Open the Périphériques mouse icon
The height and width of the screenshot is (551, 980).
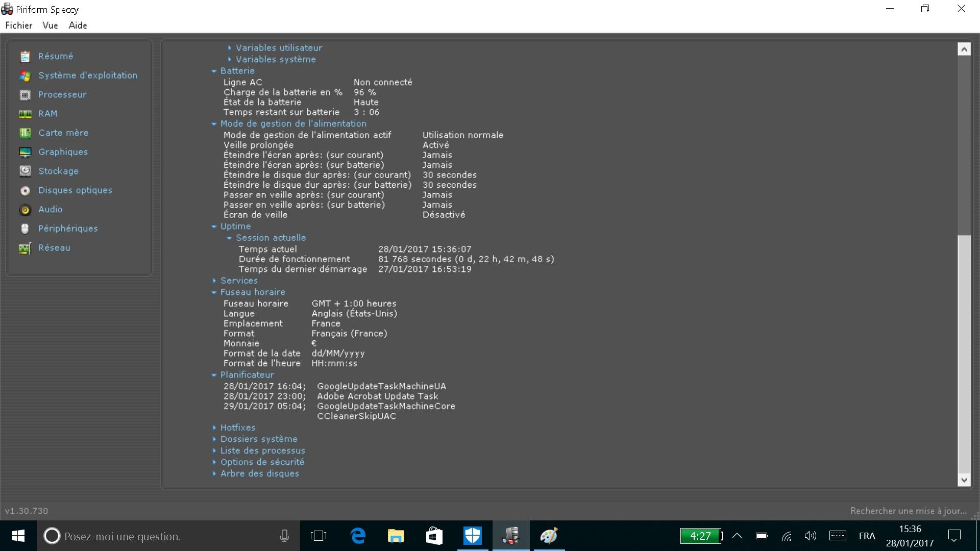coord(25,229)
